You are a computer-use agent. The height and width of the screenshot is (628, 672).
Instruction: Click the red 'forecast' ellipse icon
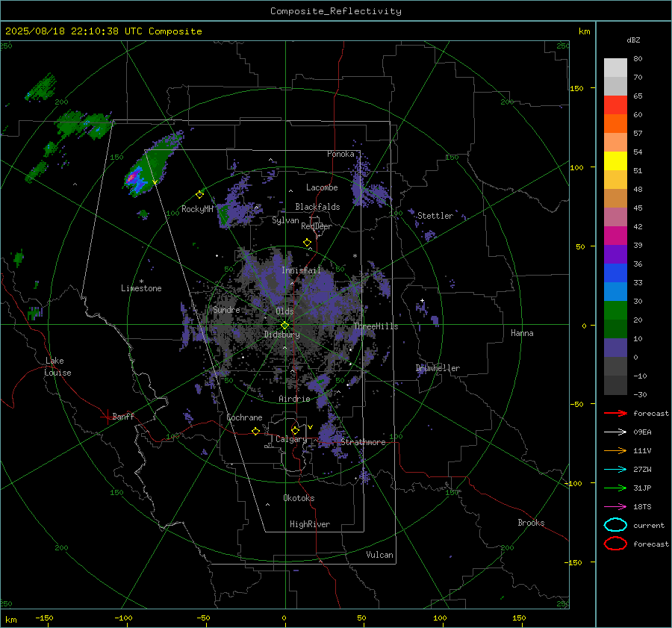(x=615, y=544)
